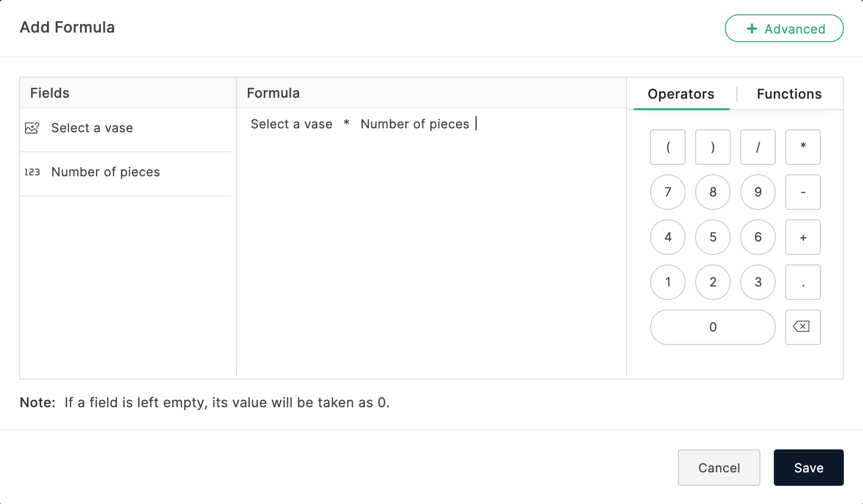
Task: Add the Number of pieces field
Action: pyautogui.click(x=105, y=172)
